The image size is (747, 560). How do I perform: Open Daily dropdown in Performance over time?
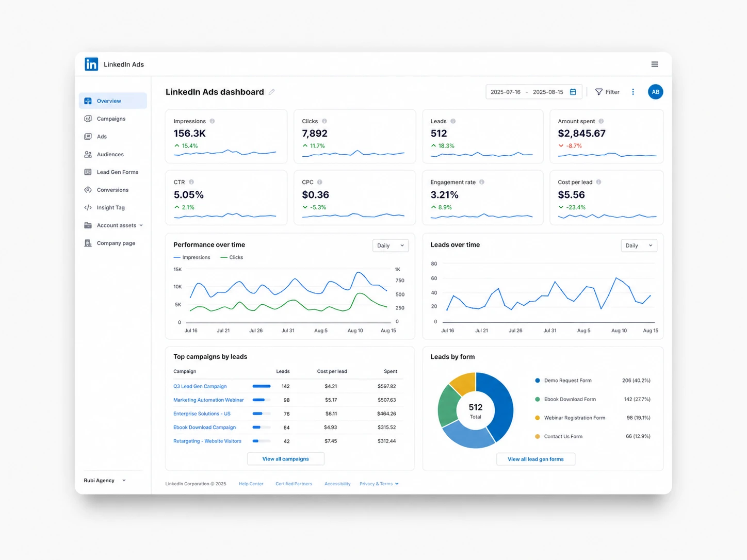[391, 245]
